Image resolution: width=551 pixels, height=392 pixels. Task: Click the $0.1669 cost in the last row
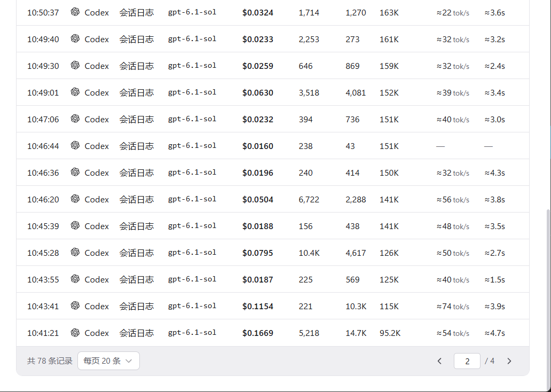[257, 333]
